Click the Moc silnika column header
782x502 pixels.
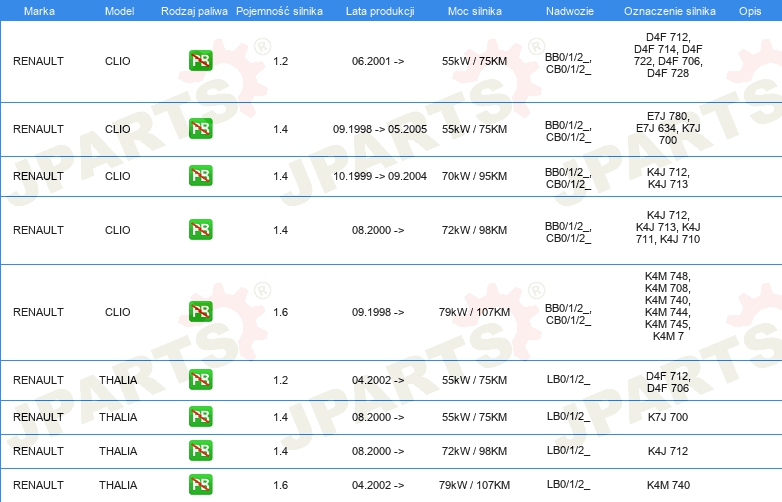[475, 11]
